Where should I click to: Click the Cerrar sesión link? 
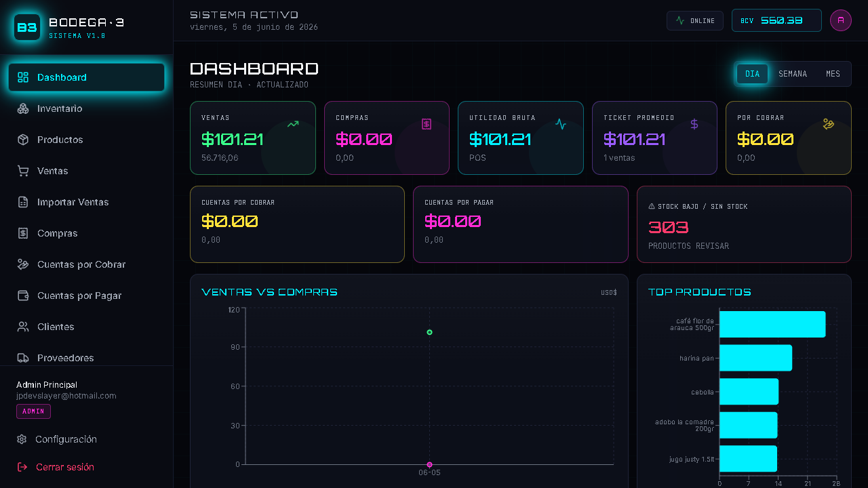[86, 467]
